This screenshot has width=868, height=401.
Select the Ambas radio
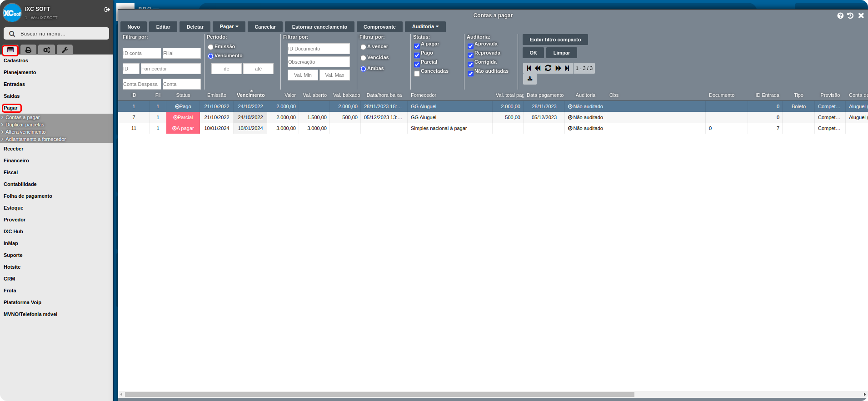[x=363, y=69]
